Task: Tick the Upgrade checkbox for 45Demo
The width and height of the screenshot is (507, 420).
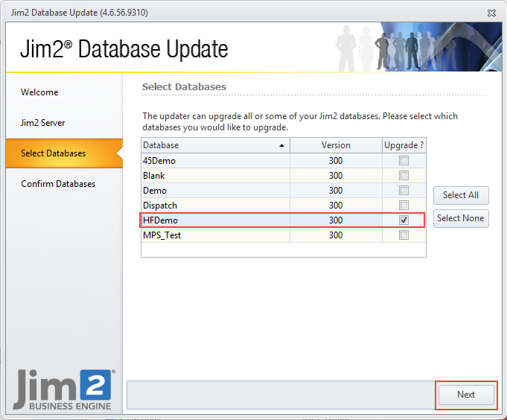Action: [x=404, y=160]
